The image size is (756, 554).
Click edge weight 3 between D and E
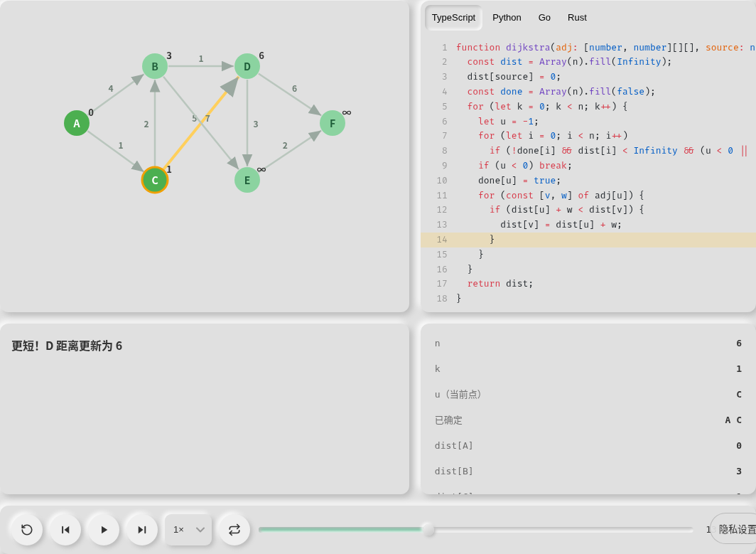click(x=256, y=124)
